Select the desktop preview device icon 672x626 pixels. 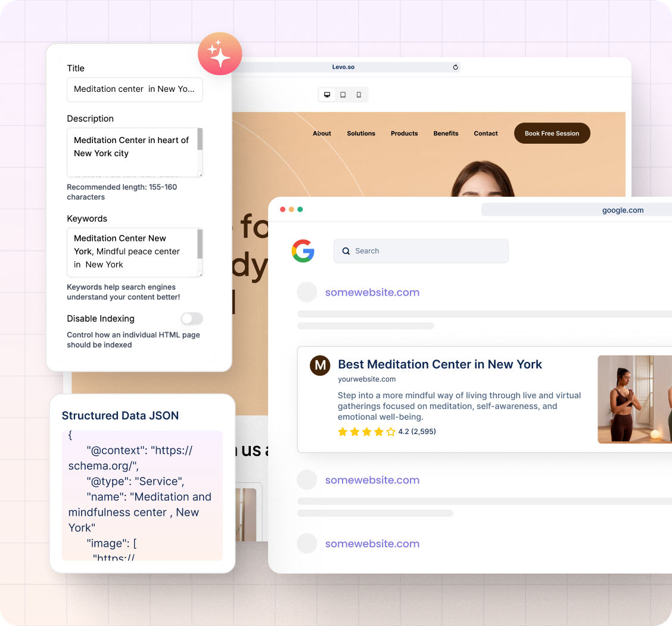click(x=327, y=95)
